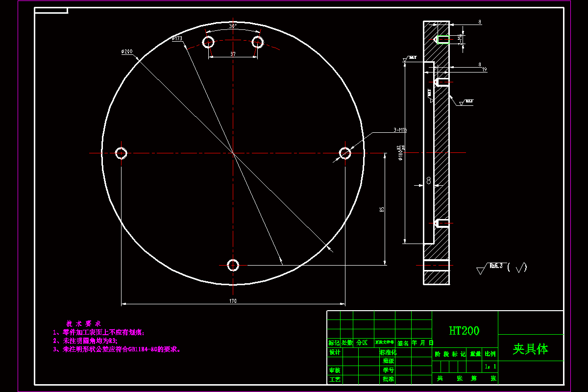The height and width of the screenshot is (392, 588).
Task: Click the 标记 cell in the title block
Action: pos(334,343)
